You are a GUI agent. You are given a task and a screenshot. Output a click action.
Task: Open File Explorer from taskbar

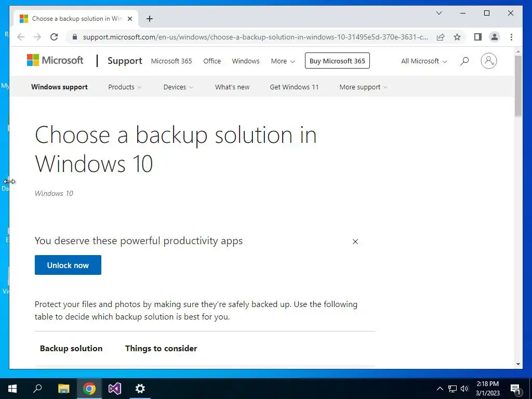63,389
